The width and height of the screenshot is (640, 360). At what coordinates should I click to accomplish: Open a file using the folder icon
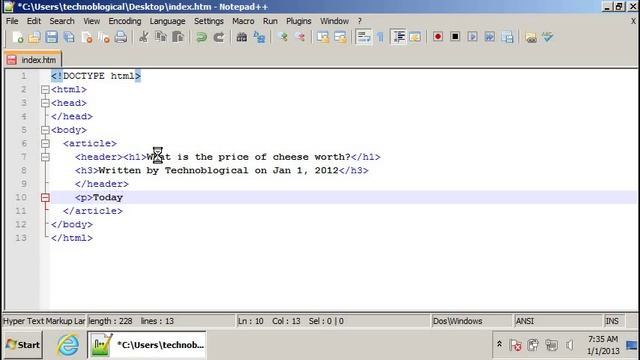[35, 37]
